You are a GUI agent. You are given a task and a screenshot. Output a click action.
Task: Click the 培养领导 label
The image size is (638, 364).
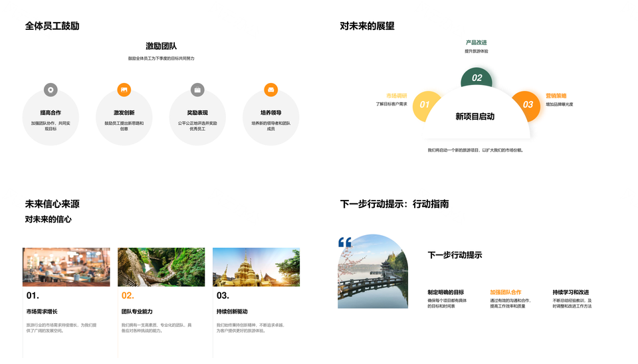(271, 113)
